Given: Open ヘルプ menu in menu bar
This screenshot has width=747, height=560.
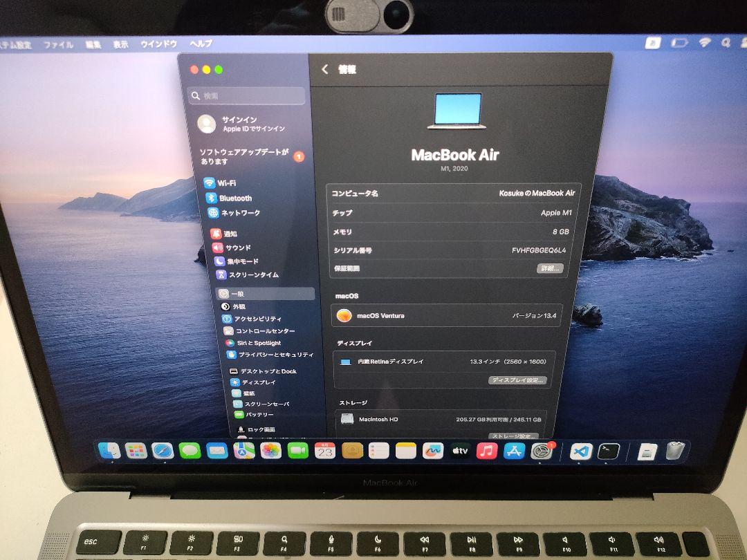Looking at the screenshot, I should [x=201, y=44].
